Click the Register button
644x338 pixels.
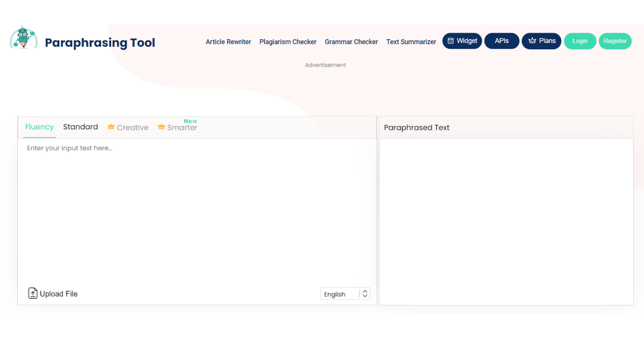[x=615, y=41]
